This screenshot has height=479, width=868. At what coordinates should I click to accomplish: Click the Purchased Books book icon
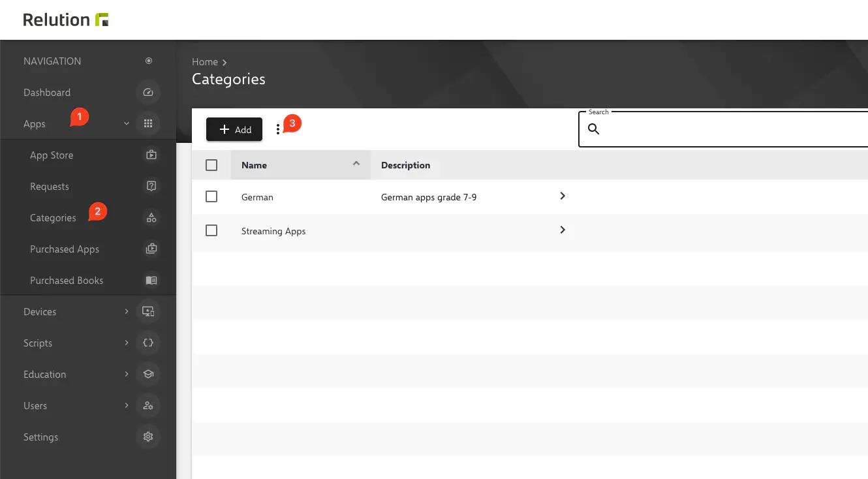click(x=151, y=281)
